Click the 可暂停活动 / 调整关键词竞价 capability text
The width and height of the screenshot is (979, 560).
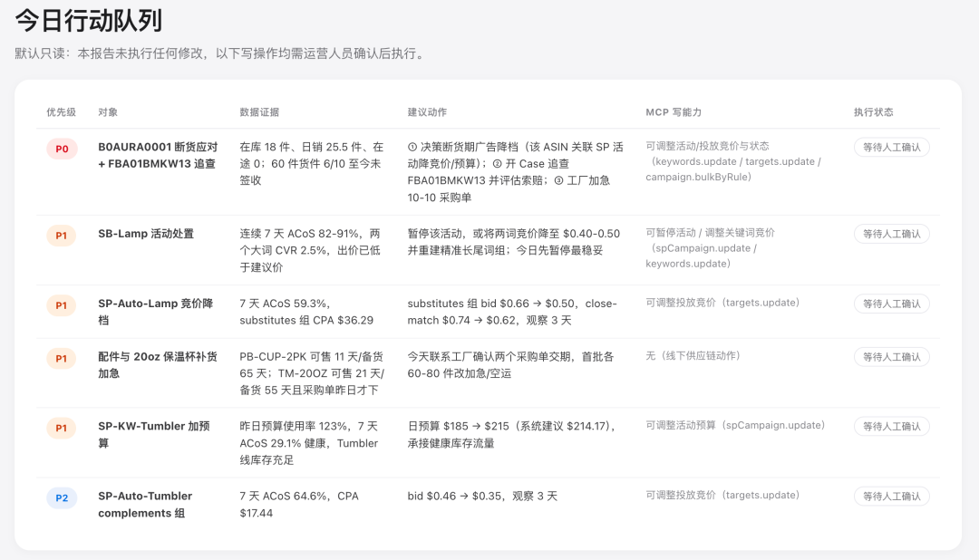tap(710, 248)
